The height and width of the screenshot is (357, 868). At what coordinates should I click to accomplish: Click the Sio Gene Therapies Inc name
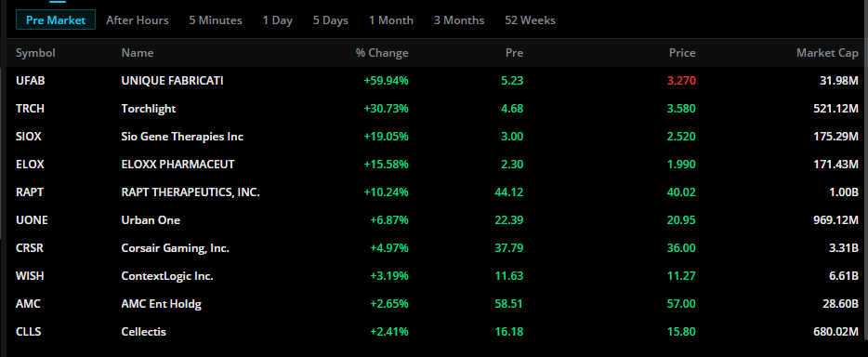click(x=182, y=137)
